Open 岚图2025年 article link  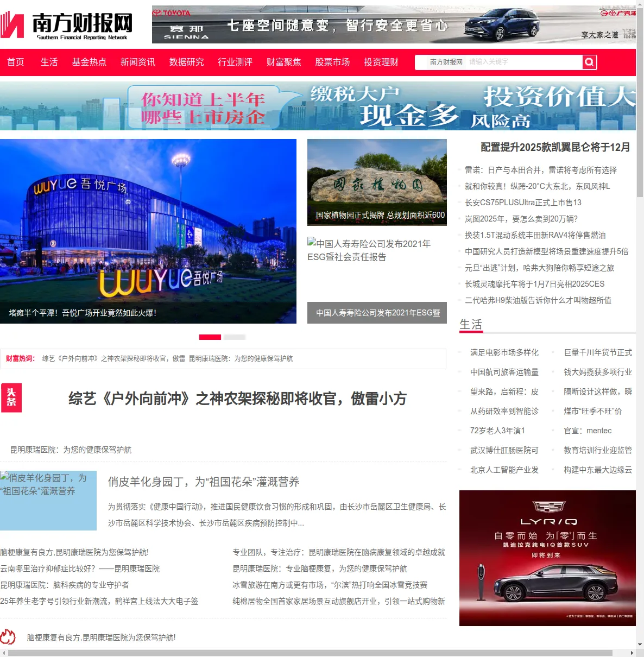click(x=521, y=219)
